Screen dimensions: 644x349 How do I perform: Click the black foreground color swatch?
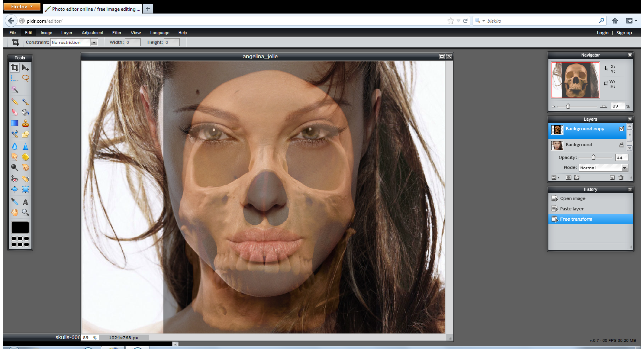20,227
